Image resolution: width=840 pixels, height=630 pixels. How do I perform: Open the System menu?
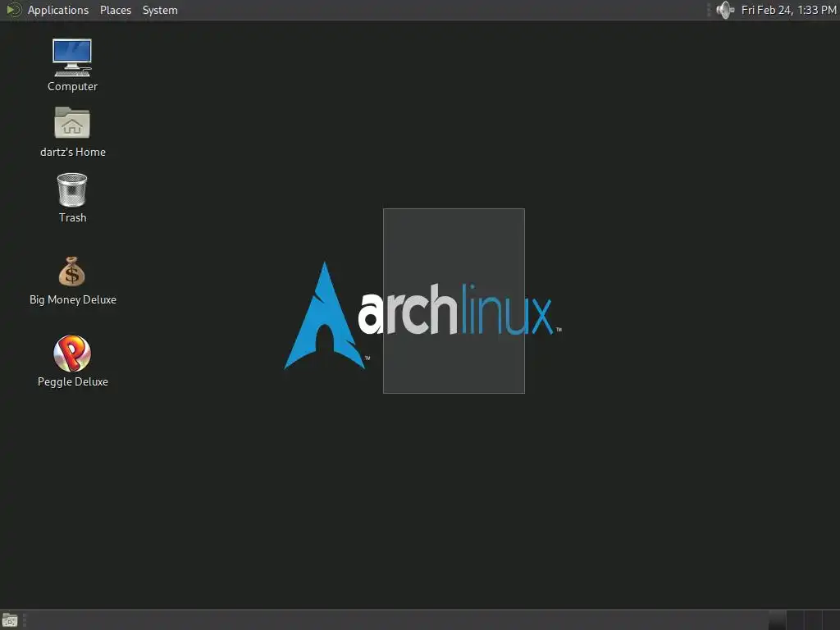160,10
